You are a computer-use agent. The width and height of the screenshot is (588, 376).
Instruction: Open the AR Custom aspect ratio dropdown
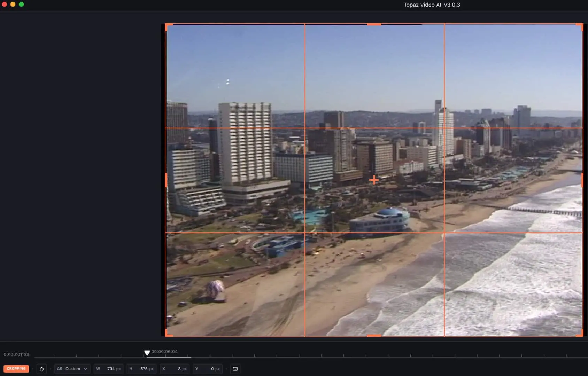[72, 369]
